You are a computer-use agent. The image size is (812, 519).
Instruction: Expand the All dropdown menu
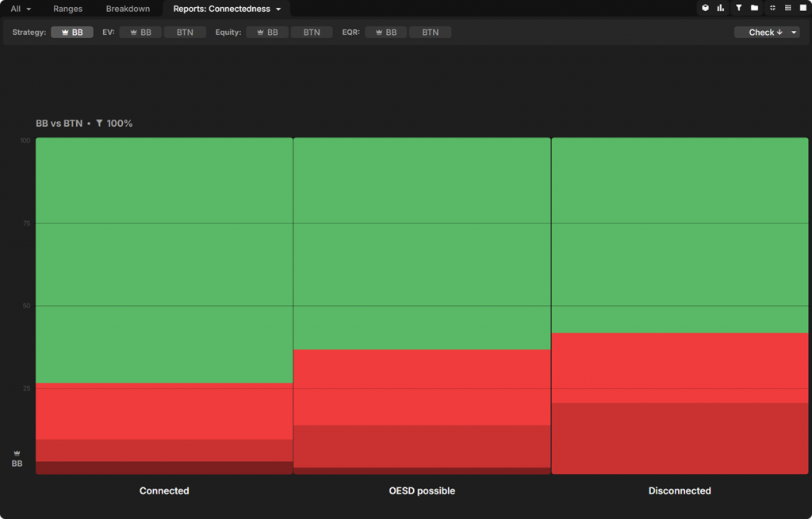[x=21, y=9]
